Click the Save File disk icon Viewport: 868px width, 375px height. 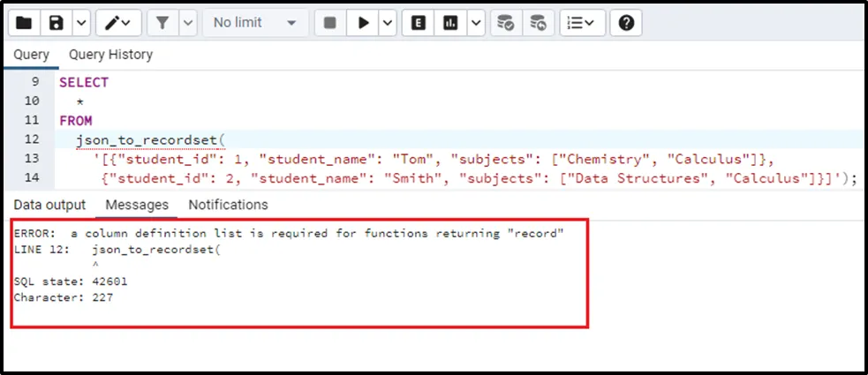[57, 23]
